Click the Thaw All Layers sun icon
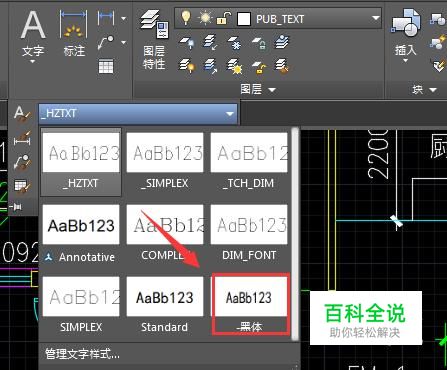The height and width of the screenshot is (370, 447). (x=234, y=65)
